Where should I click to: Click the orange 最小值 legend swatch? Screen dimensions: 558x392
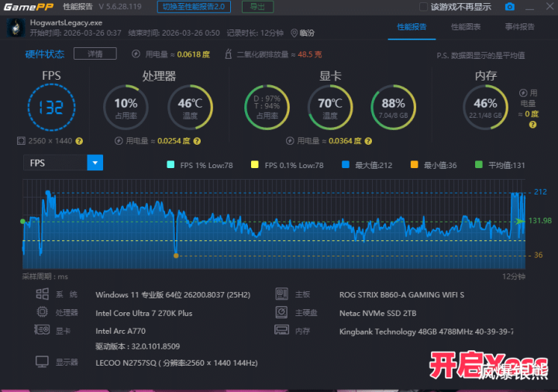click(414, 165)
